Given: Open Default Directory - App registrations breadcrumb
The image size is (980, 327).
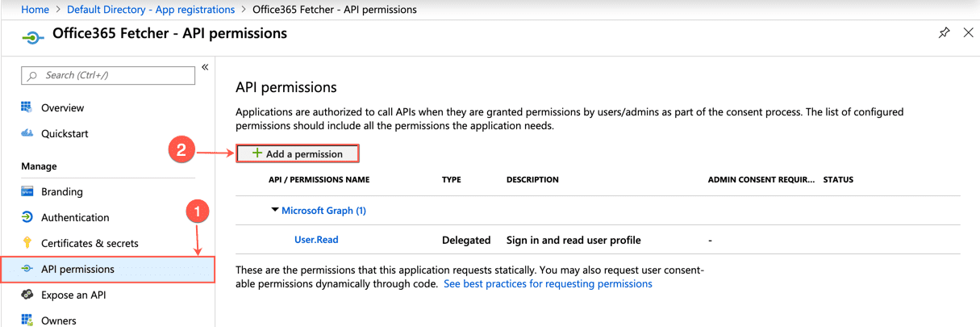Looking at the screenshot, I should pyautogui.click(x=151, y=10).
